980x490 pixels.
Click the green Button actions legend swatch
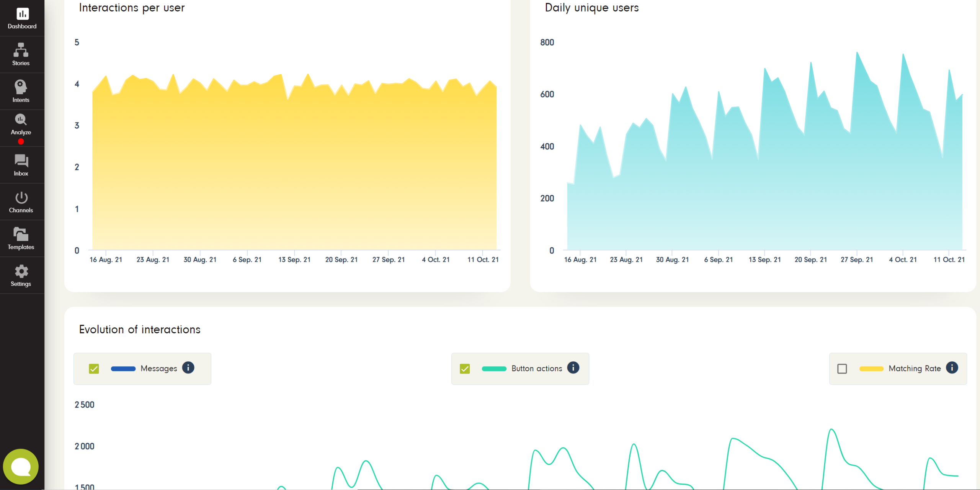(x=494, y=369)
